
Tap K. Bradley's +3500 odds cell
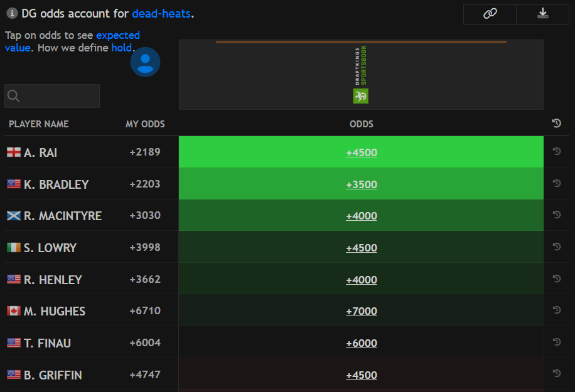(x=362, y=184)
